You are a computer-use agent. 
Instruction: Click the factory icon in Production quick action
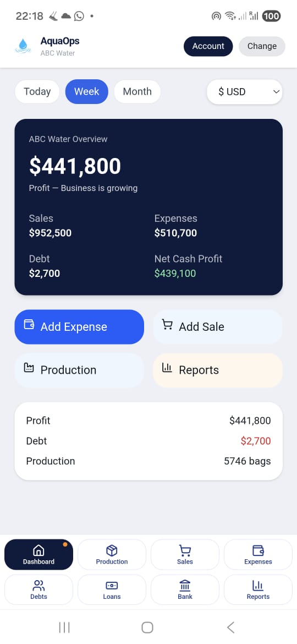click(29, 368)
